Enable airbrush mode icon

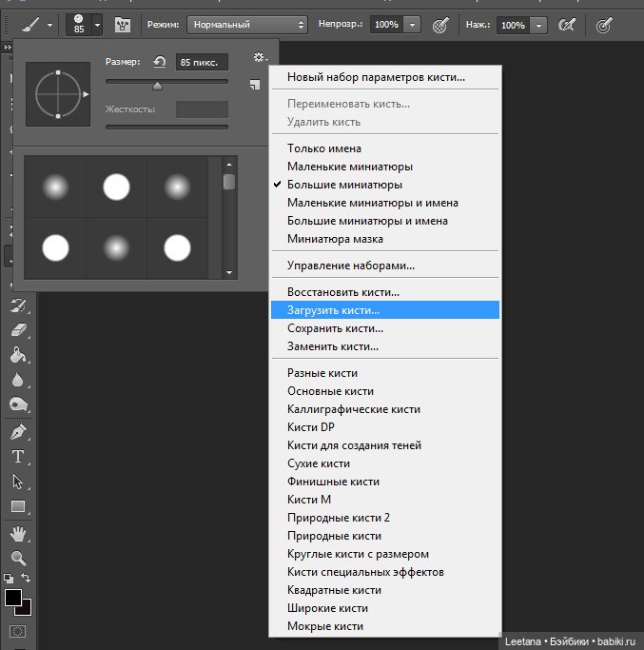pyautogui.click(x=567, y=25)
